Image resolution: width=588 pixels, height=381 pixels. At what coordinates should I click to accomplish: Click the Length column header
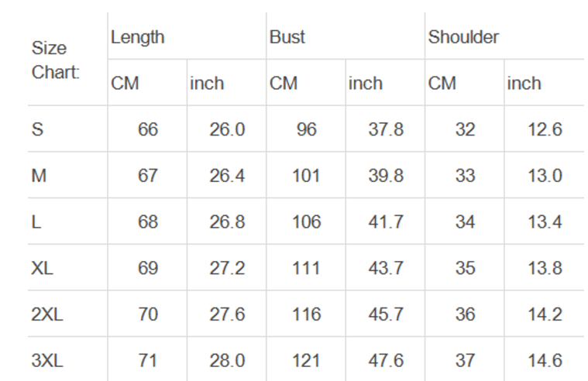(x=138, y=36)
